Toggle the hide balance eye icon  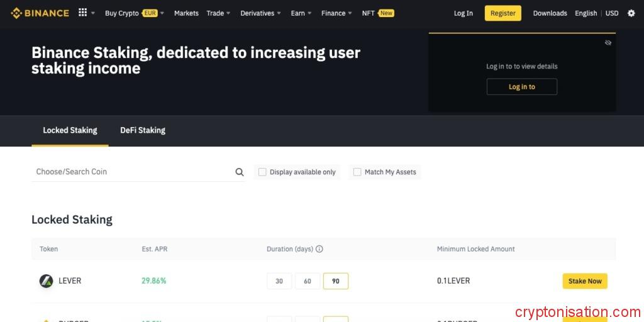point(608,43)
